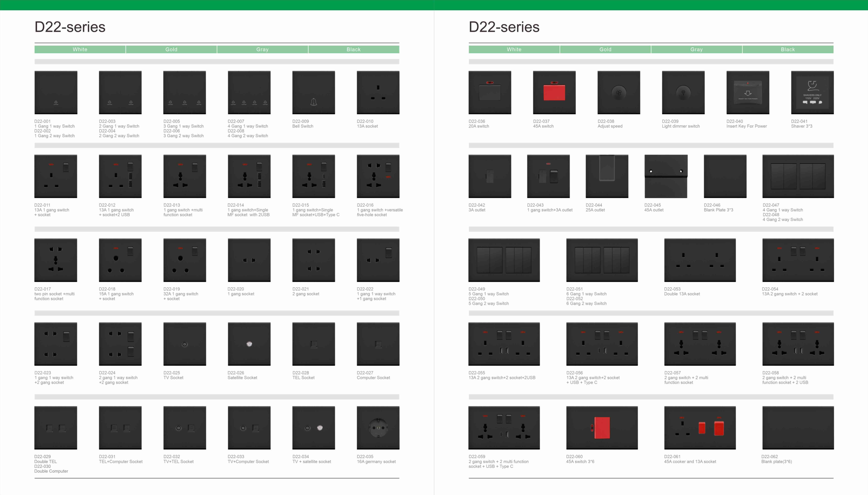Click the D22-047 4 gang wide switch image
868x495 pixels.
point(798,176)
